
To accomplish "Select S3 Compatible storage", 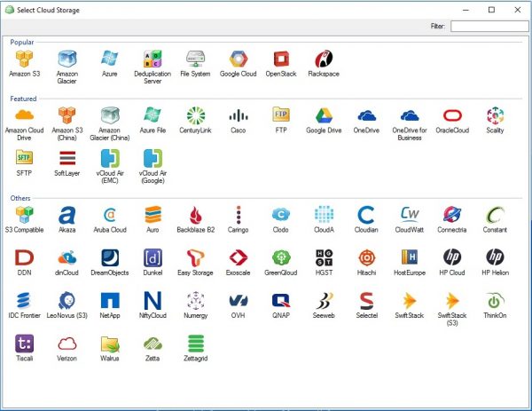I will (25, 215).
